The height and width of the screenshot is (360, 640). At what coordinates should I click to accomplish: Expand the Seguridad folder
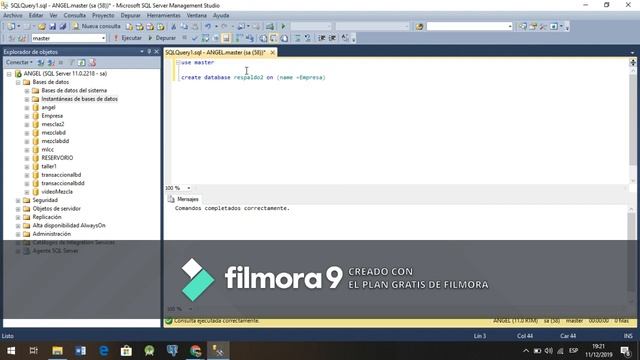point(18,200)
